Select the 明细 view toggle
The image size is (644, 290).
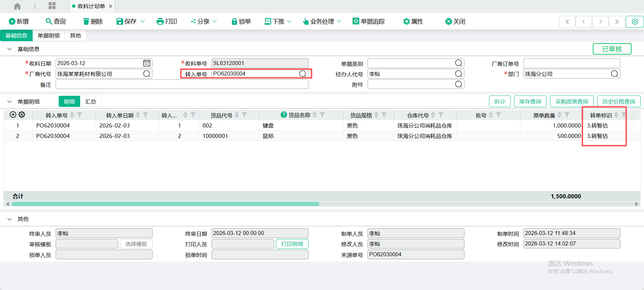(69, 101)
